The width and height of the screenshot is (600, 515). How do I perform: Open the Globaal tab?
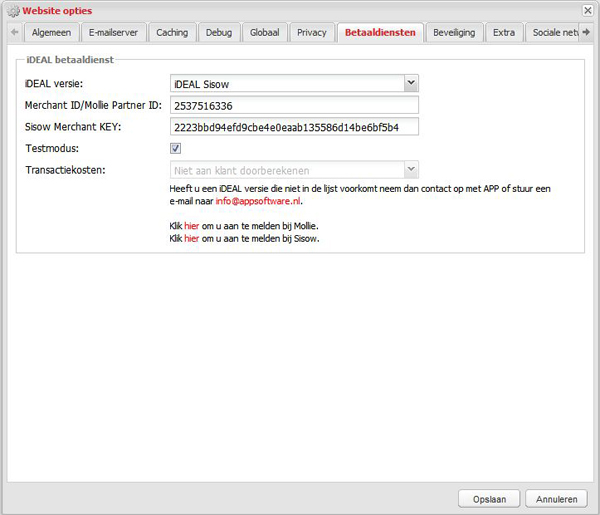(x=264, y=33)
